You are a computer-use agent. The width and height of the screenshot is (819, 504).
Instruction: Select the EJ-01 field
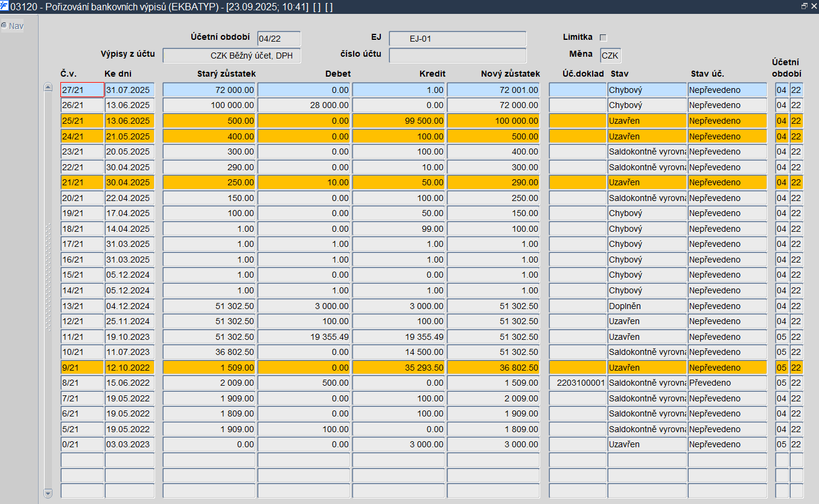[x=457, y=39]
